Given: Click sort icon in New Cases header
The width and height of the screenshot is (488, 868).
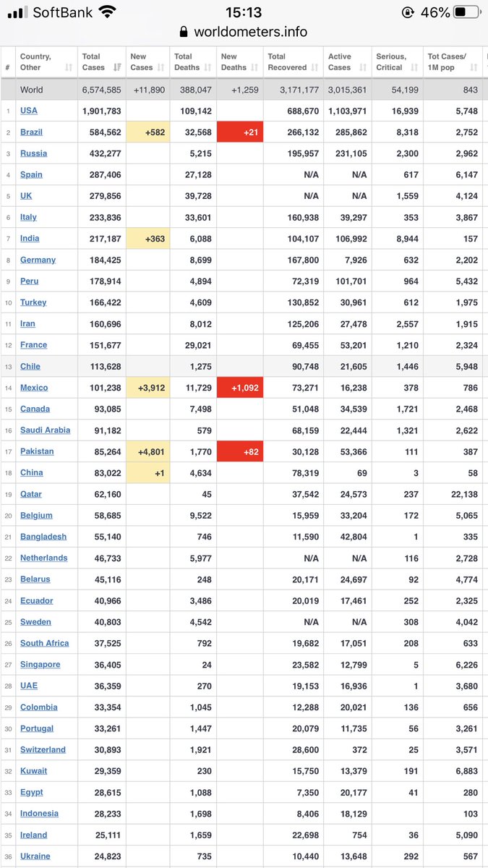Looking at the screenshot, I should tap(161, 68).
